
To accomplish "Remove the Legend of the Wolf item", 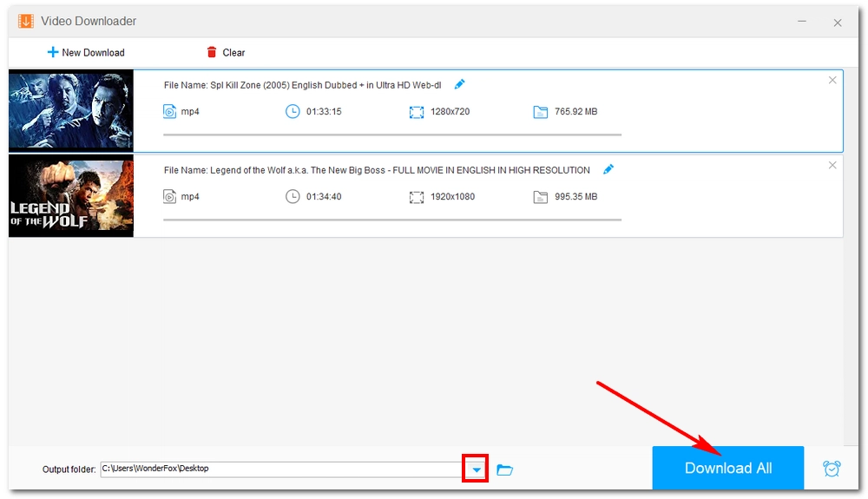I will [x=832, y=165].
